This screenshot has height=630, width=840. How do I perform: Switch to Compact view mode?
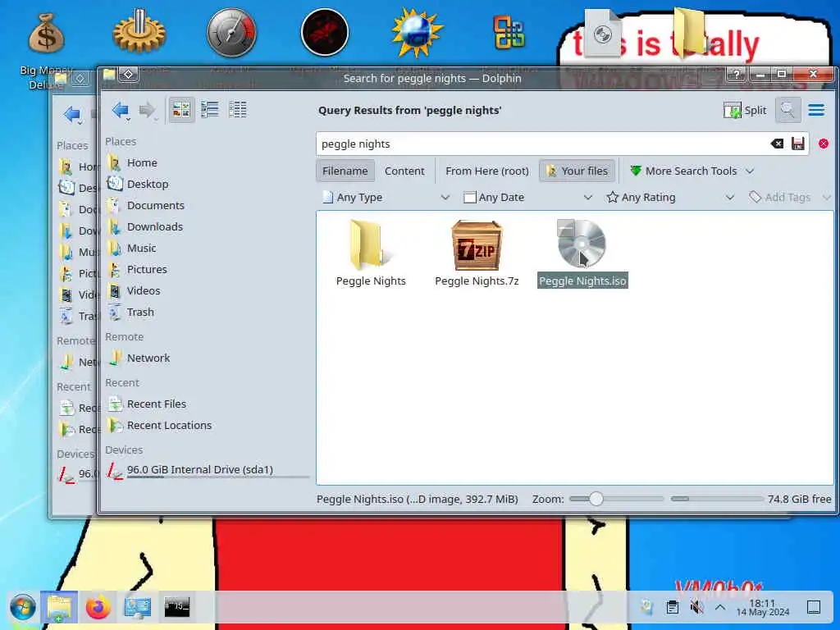pyautogui.click(x=209, y=110)
